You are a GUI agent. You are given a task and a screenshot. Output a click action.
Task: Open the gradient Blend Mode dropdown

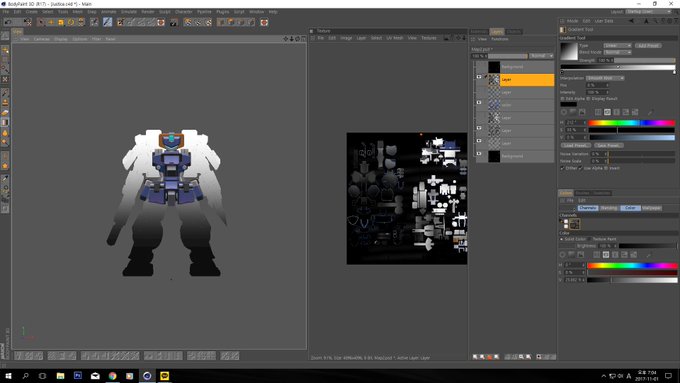pos(618,52)
